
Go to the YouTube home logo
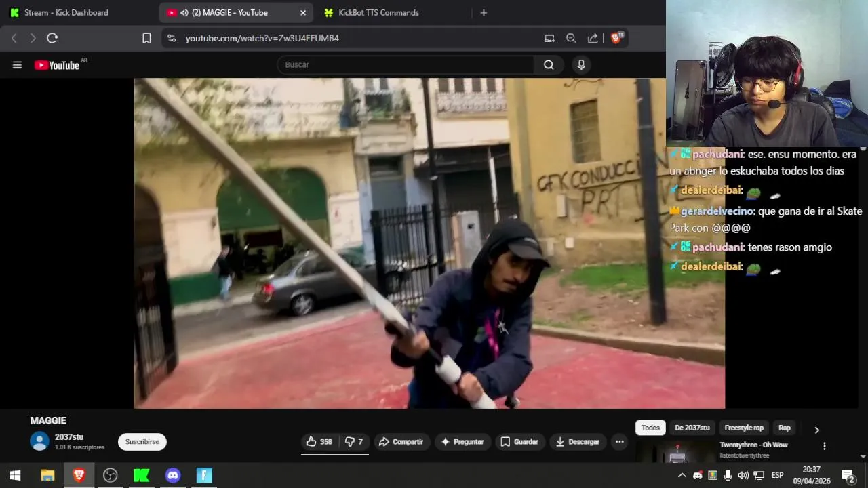58,65
